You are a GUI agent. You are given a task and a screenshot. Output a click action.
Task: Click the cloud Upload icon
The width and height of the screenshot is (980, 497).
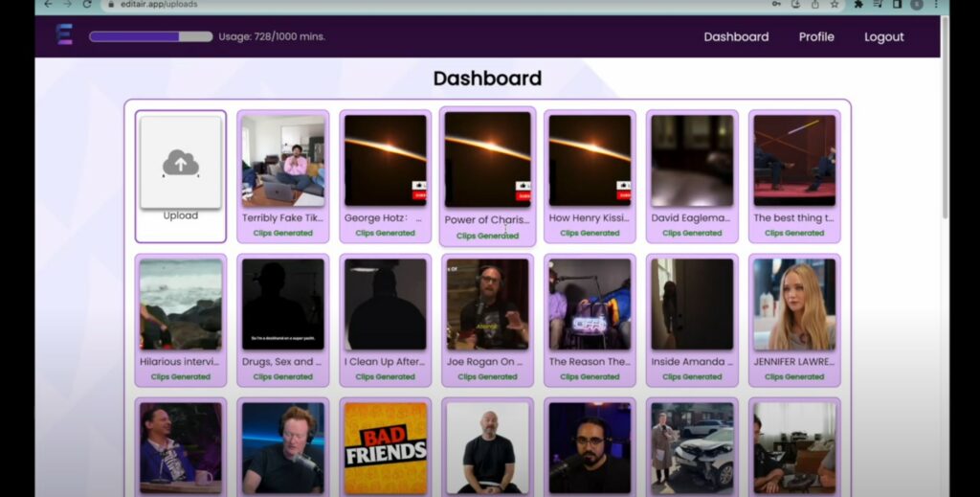tap(181, 165)
